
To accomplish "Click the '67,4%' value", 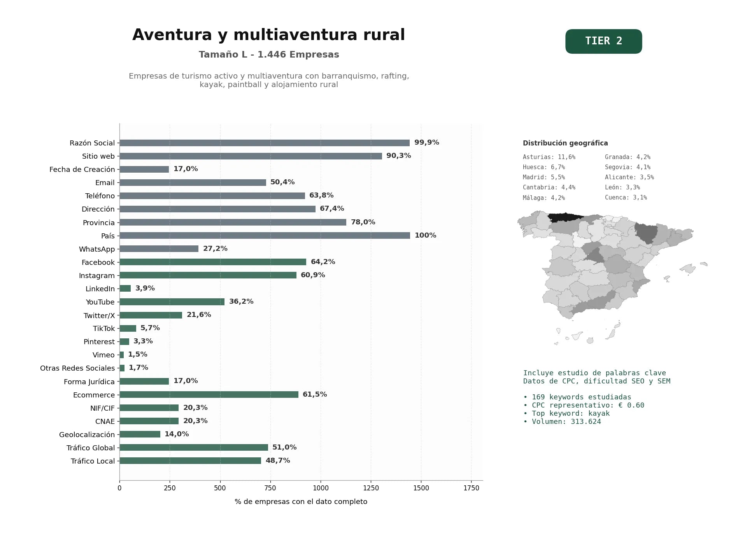I will 332,208.
